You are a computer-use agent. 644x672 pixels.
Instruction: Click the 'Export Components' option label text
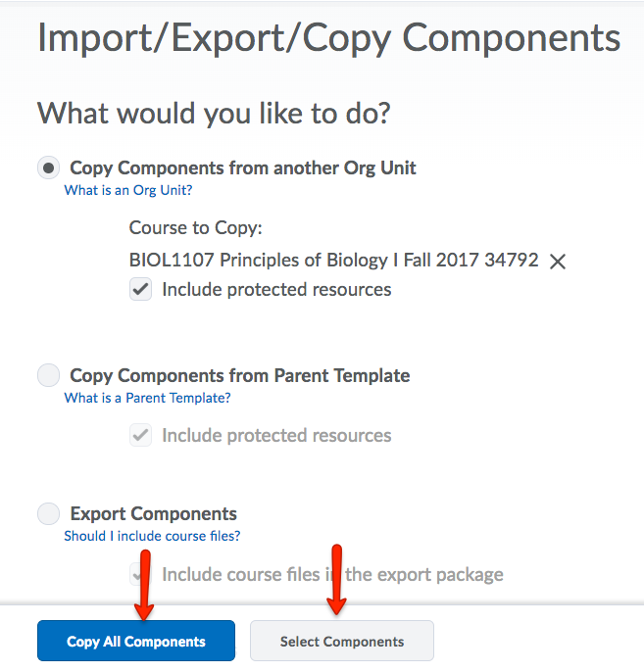pyautogui.click(x=153, y=513)
